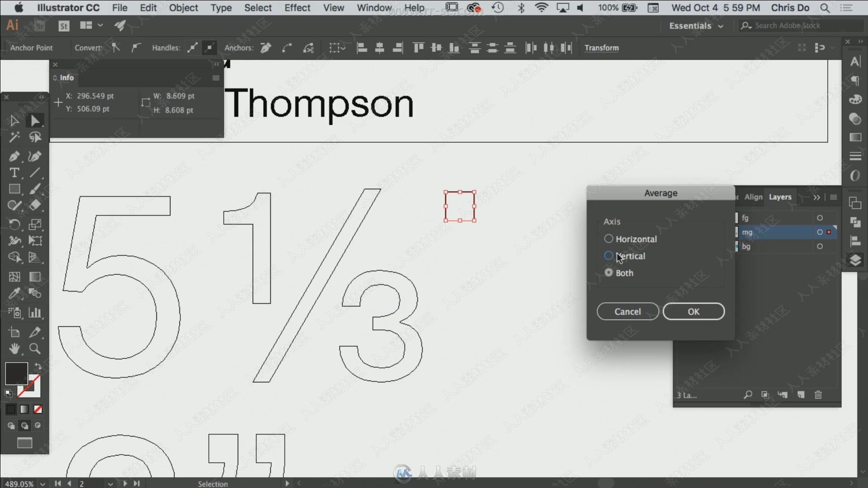Enable Both axis option
The width and height of the screenshot is (868, 488).
608,272
